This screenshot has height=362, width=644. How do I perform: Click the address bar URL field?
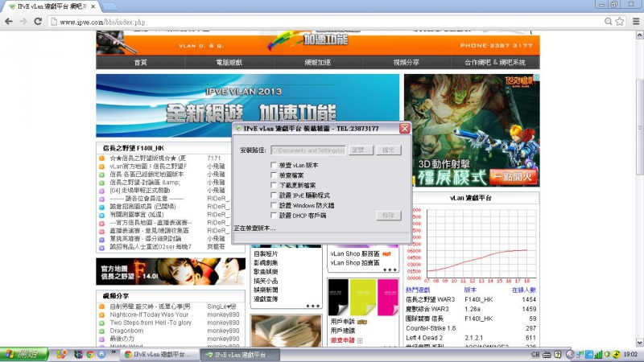(322, 22)
